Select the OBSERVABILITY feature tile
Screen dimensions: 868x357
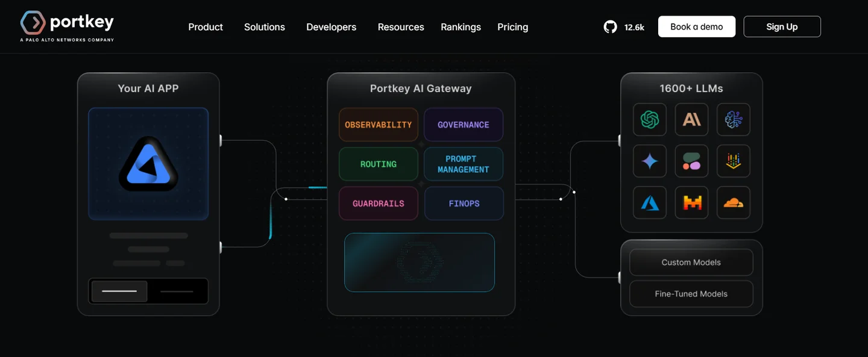[379, 125]
